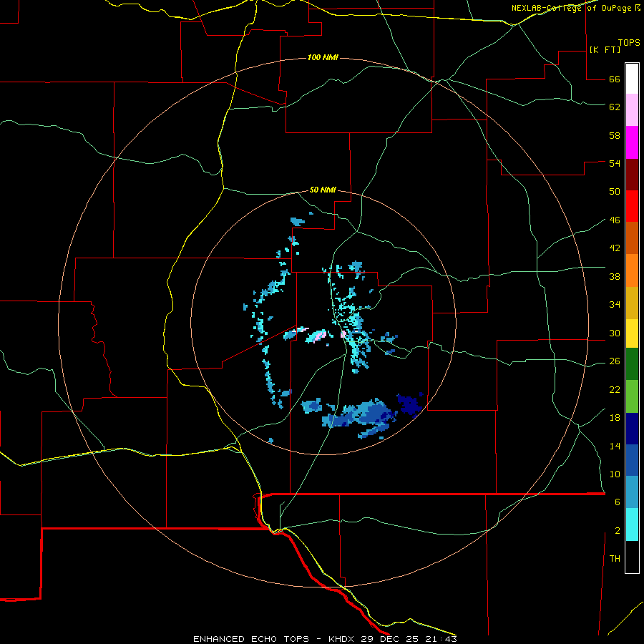Image resolution: width=644 pixels, height=644 pixels.
Task: Click the 2 legend value
Action: coord(618,531)
